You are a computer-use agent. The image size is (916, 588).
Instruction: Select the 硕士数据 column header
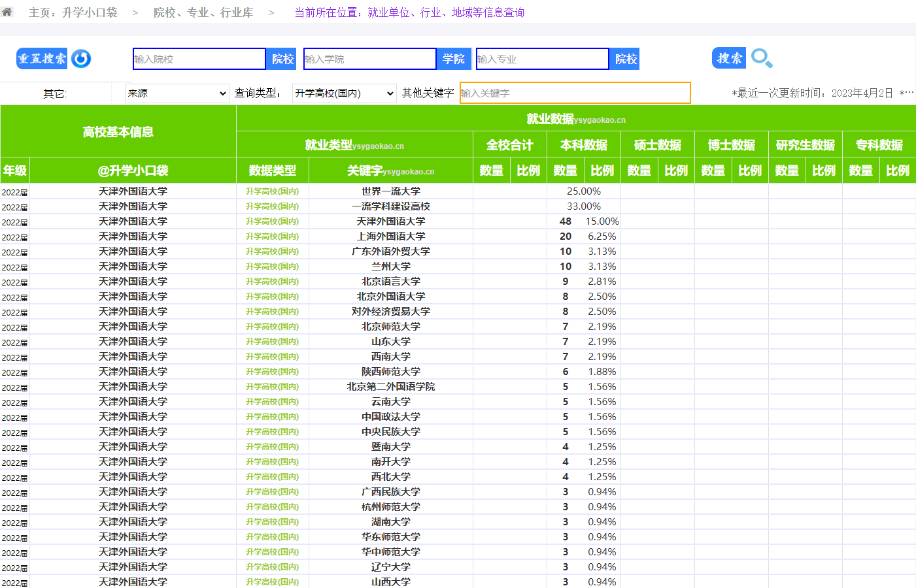[657, 145]
